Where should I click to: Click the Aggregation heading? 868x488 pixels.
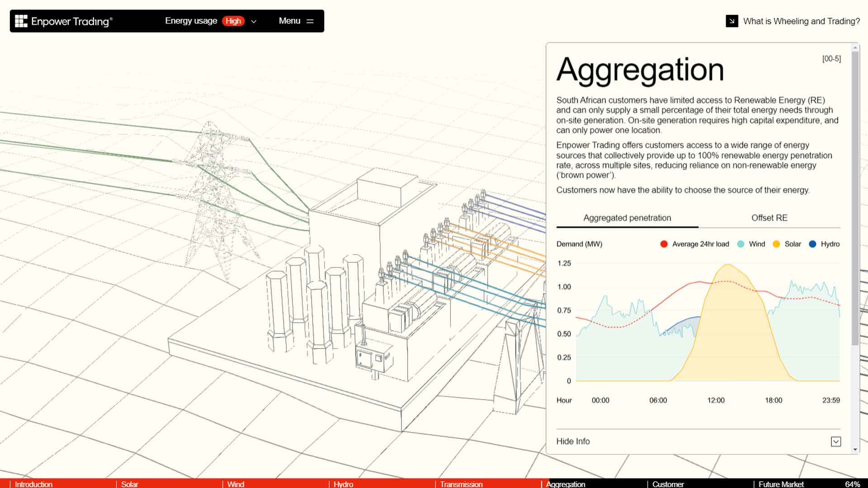[640, 70]
